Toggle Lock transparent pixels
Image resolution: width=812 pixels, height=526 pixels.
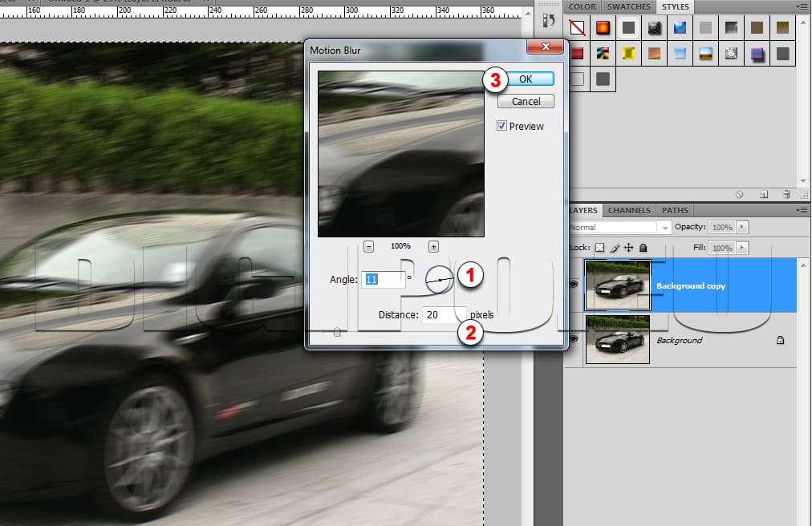point(599,248)
